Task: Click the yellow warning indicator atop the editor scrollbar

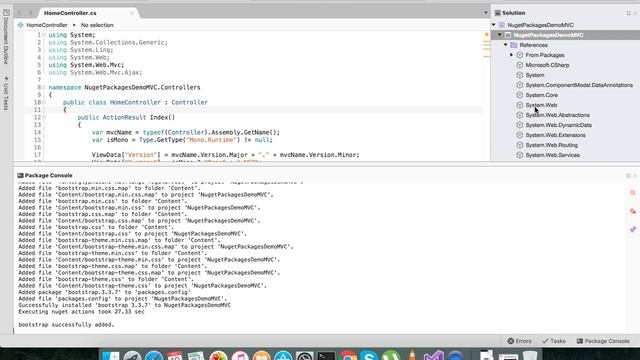Action: tap(487, 35)
